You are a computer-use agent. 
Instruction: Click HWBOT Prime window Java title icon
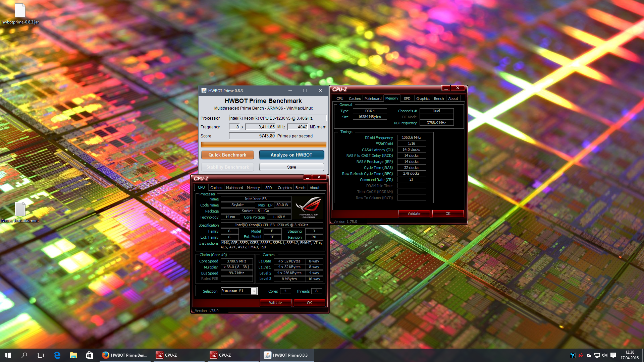[x=204, y=90]
